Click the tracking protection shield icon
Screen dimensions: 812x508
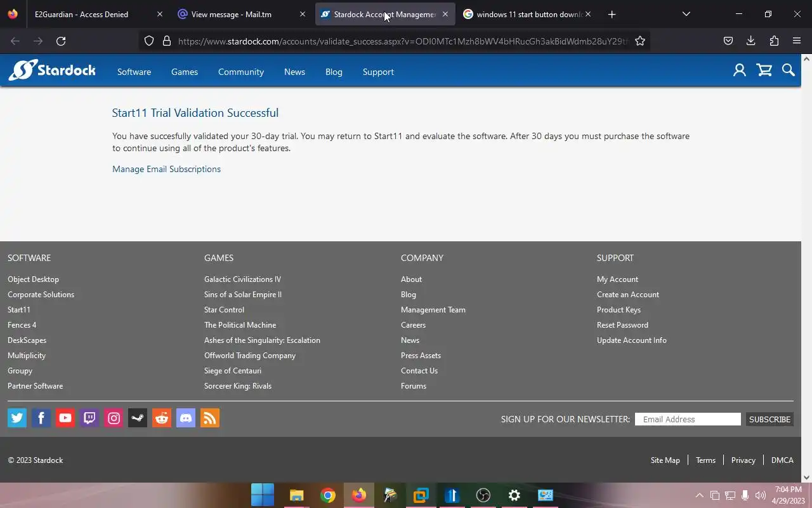pos(149,41)
